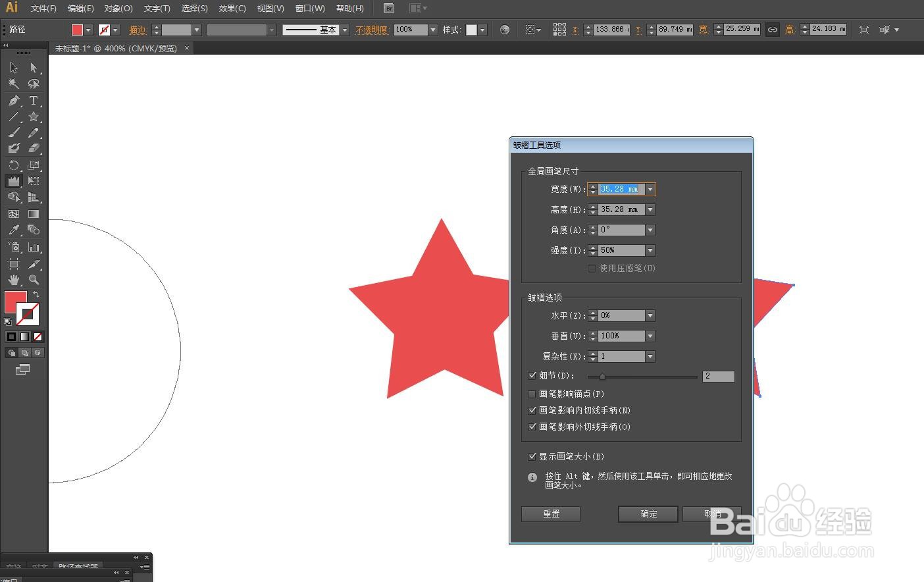Screen dimensions: 924x582
Task: Select the Perspective Grid tool
Action: tap(34, 197)
